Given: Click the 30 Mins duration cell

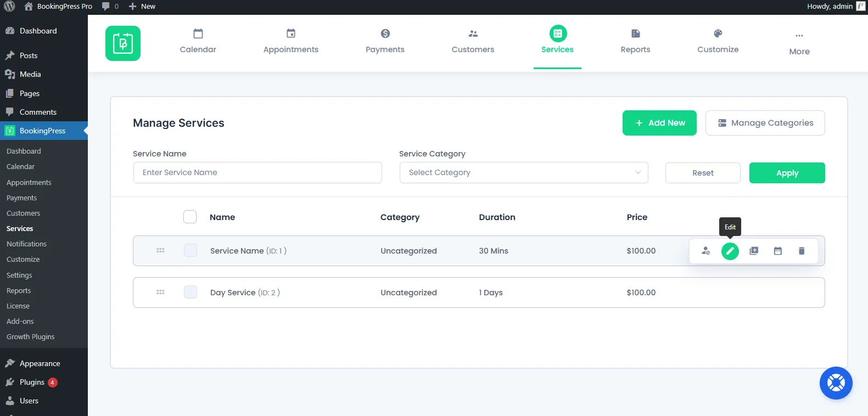Looking at the screenshot, I should (494, 251).
